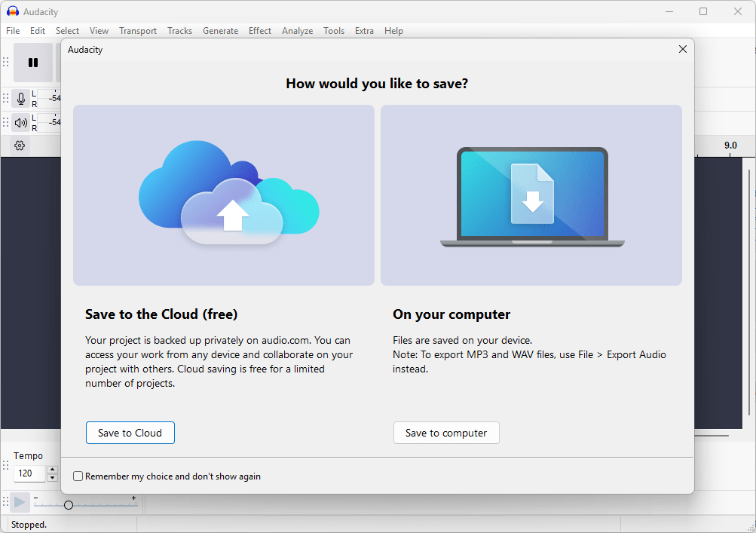
Task: Increase tempo with the up arrow
Action: tap(52, 470)
